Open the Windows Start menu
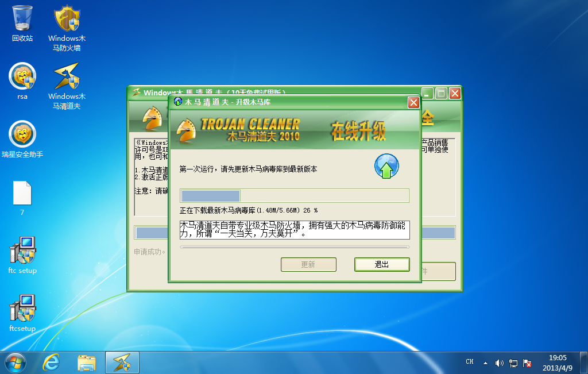Screen dimensions: 588x374 16,363
